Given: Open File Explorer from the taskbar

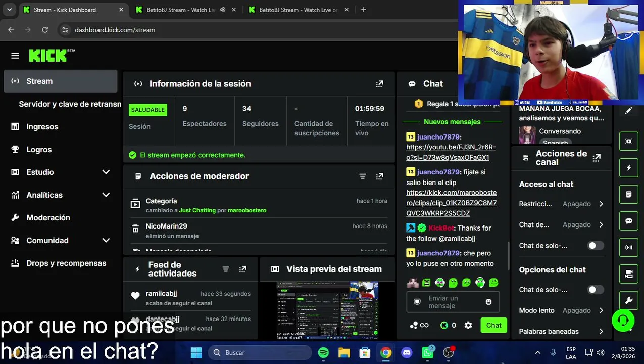Looking at the screenshot, I should click(x=344, y=353).
